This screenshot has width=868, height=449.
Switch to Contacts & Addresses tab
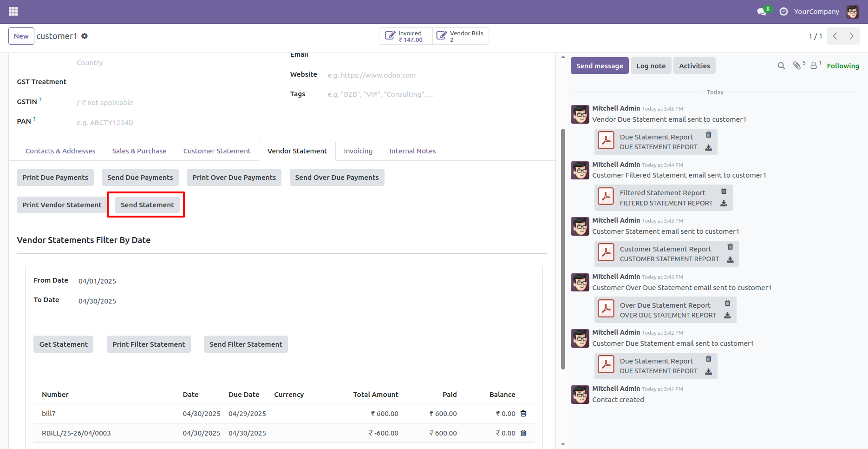[60, 151]
